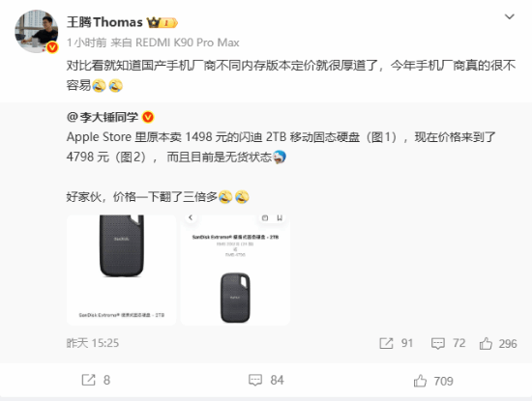Like the quoted post with 296 likes
532x401 pixels.
pos(486,343)
